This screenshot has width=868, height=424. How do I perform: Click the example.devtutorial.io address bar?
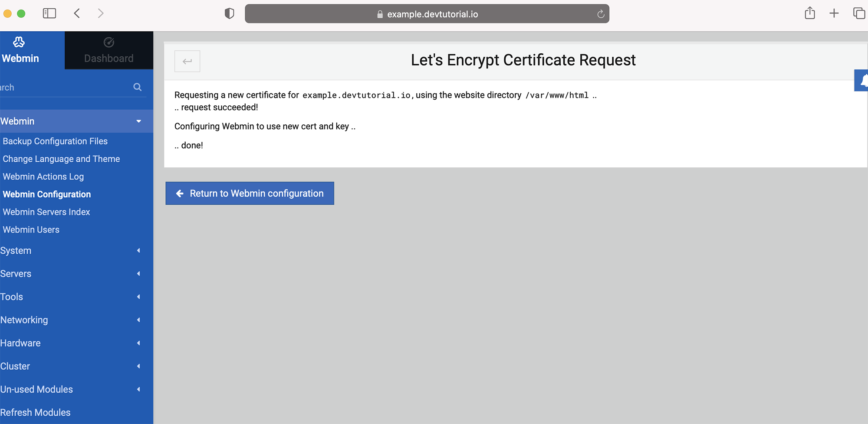coord(427,14)
